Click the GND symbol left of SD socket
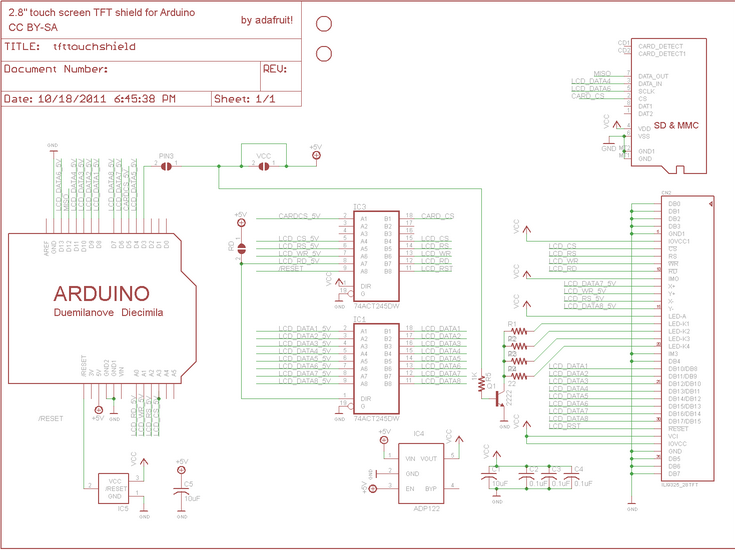The width and height of the screenshot is (735, 550). 608,142
